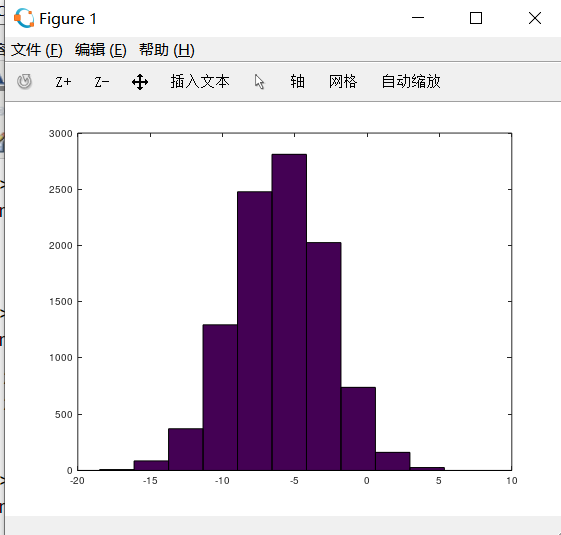The width and height of the screenshot is (561, 535).
Task: Maximize the Figure 1 window
Action: tap(476, 18)
